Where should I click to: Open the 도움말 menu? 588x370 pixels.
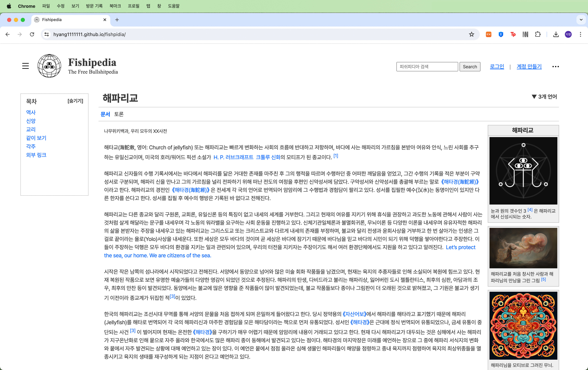click(x=174, y=6)
